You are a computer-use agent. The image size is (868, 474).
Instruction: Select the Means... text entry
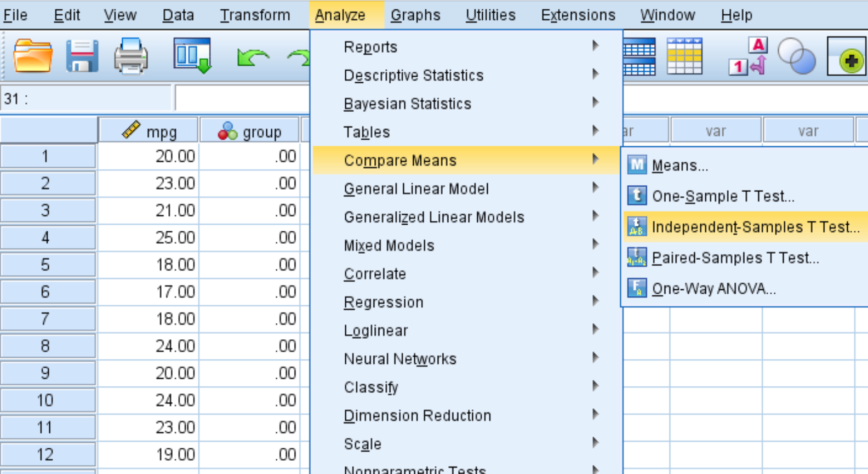[x=680, y=165]
